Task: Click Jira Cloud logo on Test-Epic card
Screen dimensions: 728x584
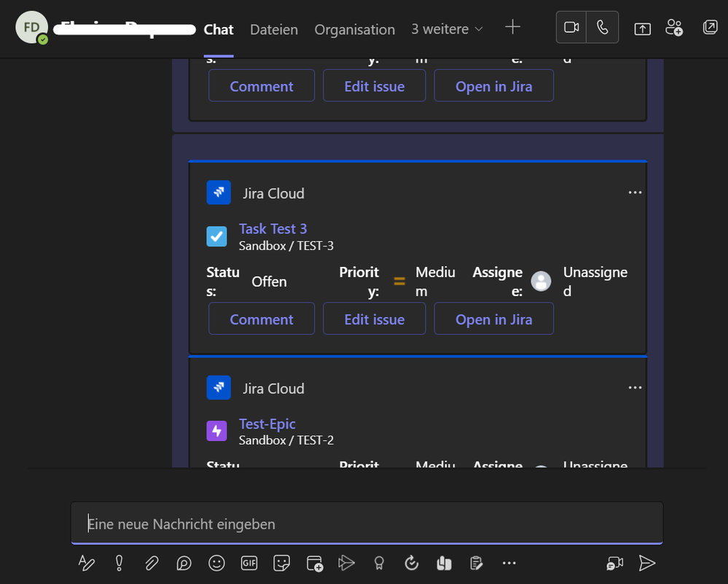Action: [x=219, y=387]
